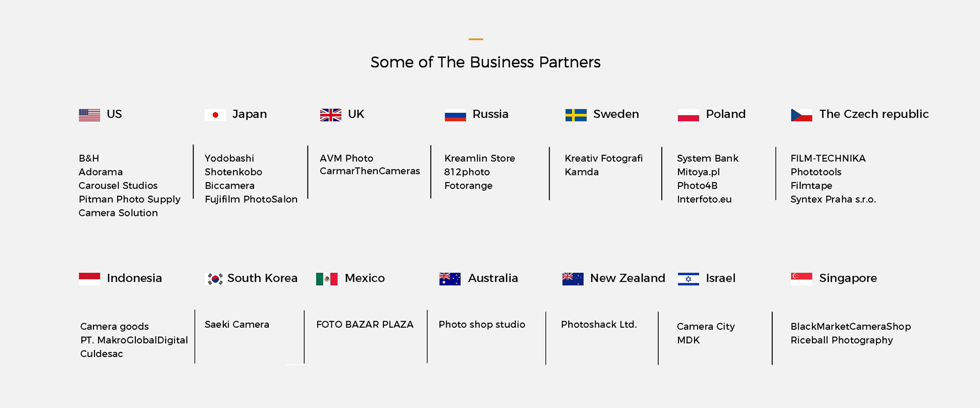
Task: Click the B&H partner name
Action: pos(89,158)
